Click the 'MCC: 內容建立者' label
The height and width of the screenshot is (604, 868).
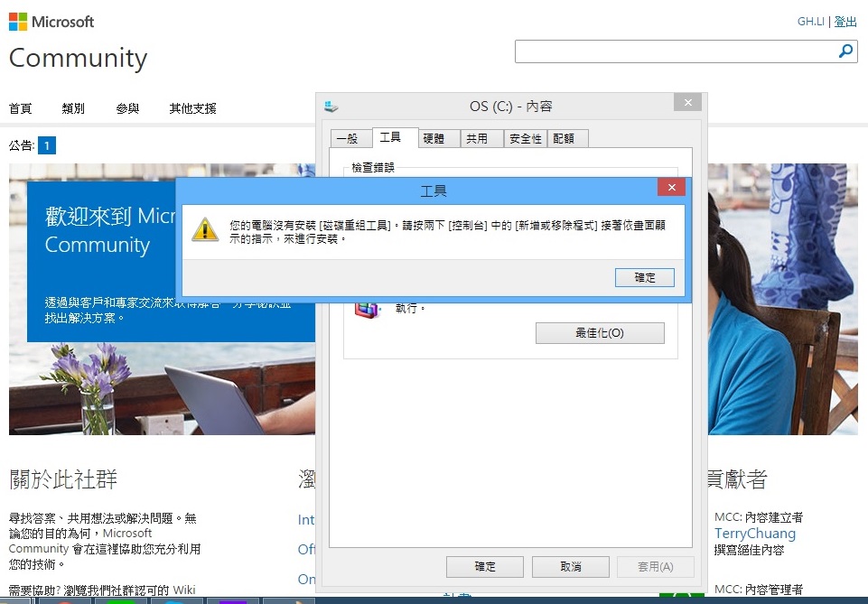(759, 517)
